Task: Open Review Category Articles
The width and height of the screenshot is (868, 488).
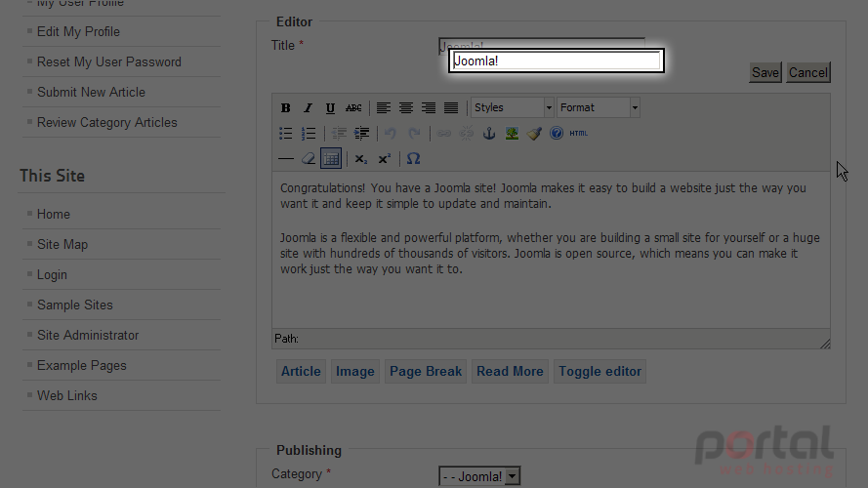Action: click(107, 122)
